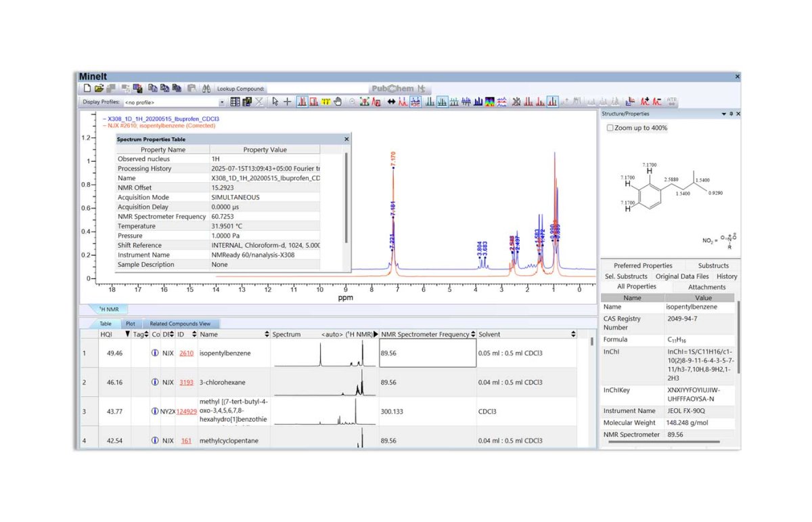Open the Name column sort dropdown
812x522 pixels.
[266, 334]
